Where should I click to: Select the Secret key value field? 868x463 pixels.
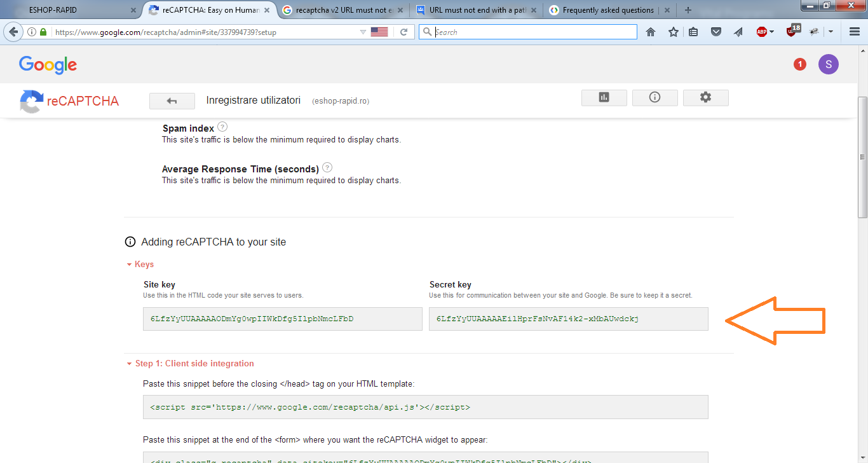pos(569,319)
